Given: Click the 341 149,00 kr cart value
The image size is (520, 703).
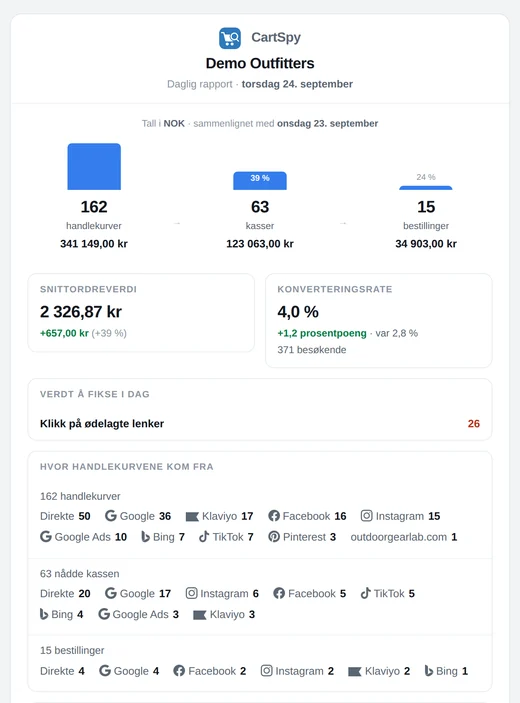Looking at the screenshot, I should [94, 243].
